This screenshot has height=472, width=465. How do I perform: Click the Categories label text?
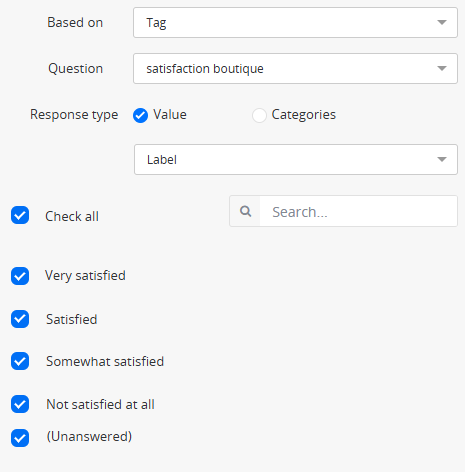coord(304,115)
